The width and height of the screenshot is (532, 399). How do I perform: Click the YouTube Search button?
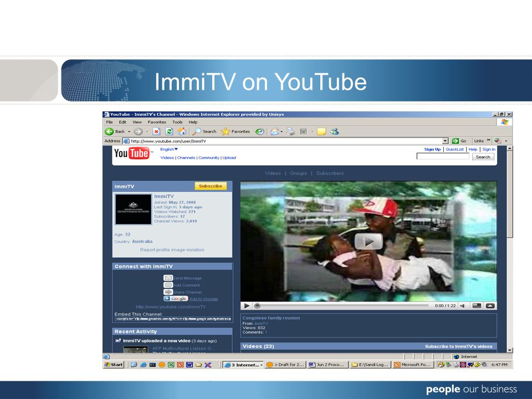click(483, 157)
